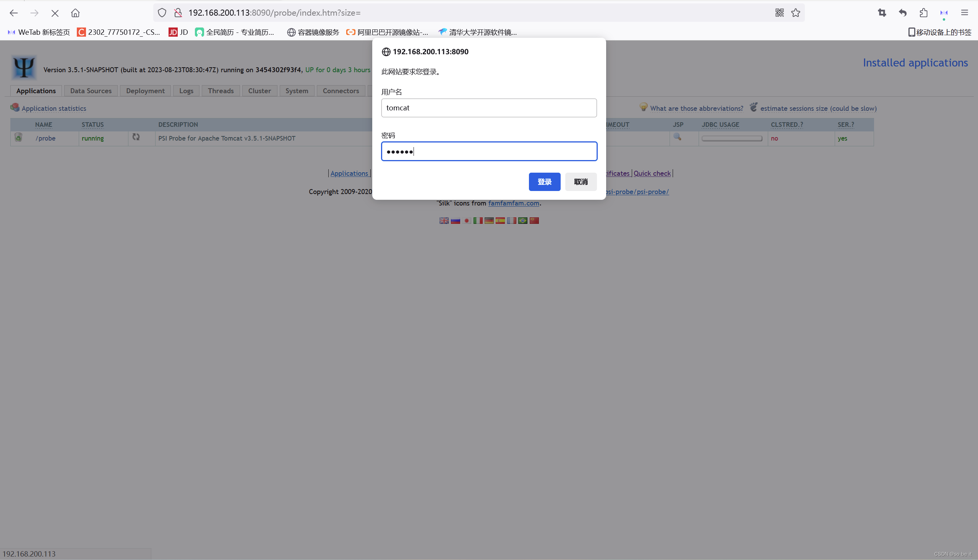This screenshot has width=978, height=560.
Task: Sort table by DESCRIPTION column header
Action: click(x=178, y=125)
